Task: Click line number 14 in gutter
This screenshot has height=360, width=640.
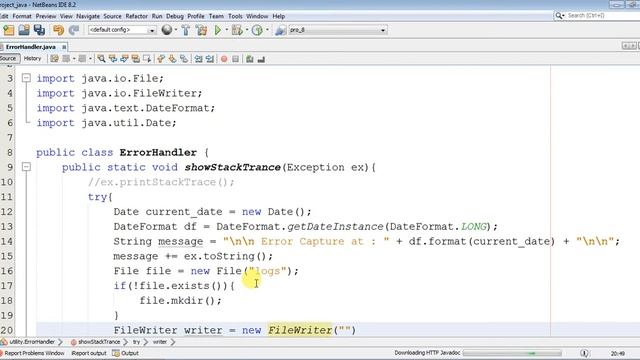Action: click(x=7, y=241)
